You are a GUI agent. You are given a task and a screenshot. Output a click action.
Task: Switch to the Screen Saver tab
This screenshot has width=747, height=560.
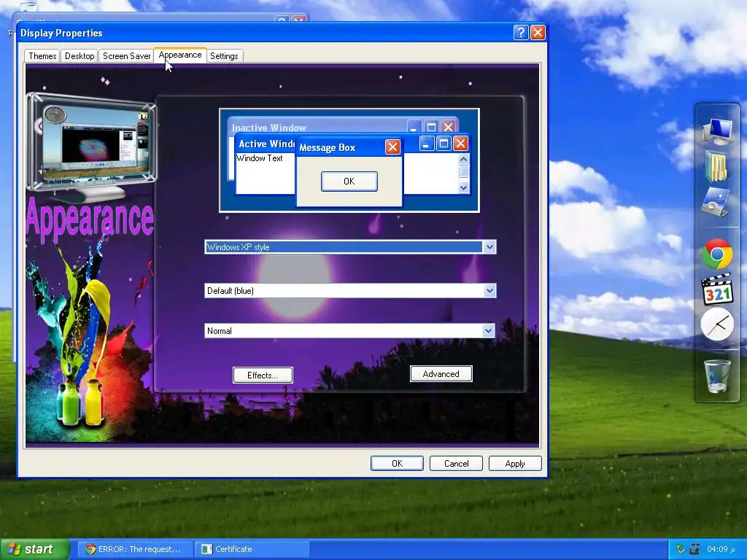(x=126, y=56)
